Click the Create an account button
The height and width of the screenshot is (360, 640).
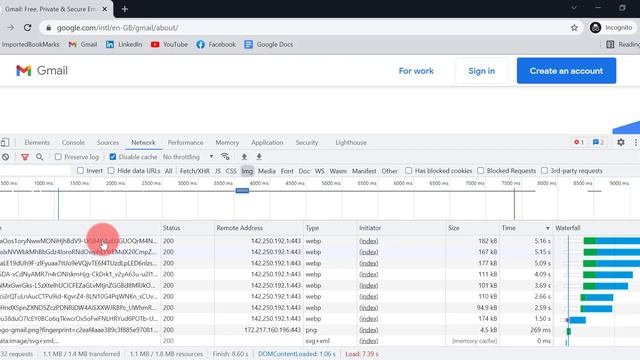click(566, 71)
